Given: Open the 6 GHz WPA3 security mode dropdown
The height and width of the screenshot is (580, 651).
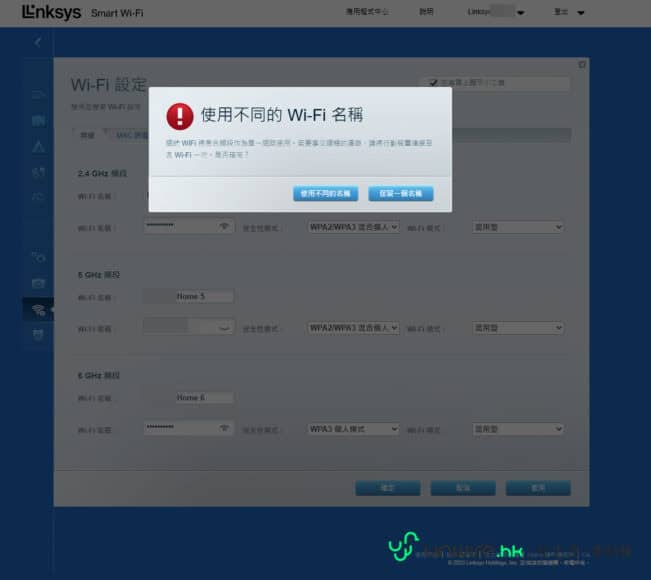Looking at the screenshot, I should tap(352, 429).
